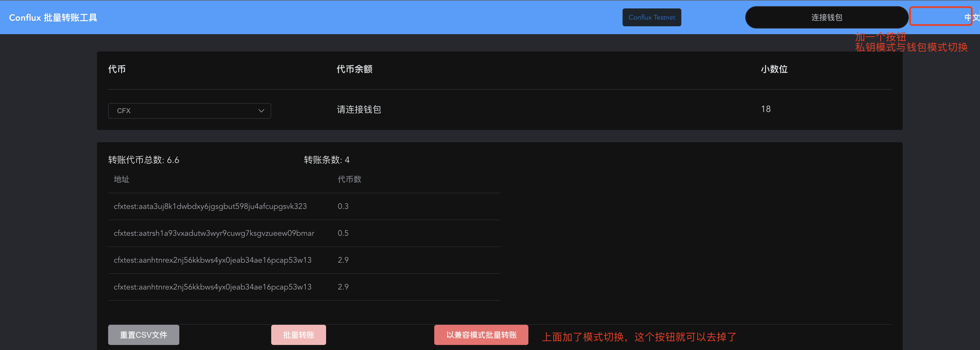Viewport: 980px width, 350px height.
Task: Open the CFX token dropdown
Action: (189, 111)
